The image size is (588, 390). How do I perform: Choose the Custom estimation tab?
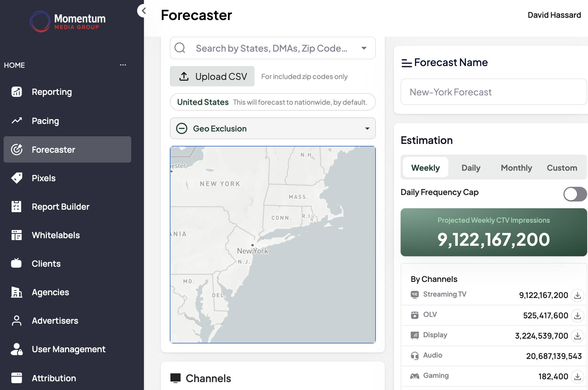pyautogui.click(x=562, y=168)
